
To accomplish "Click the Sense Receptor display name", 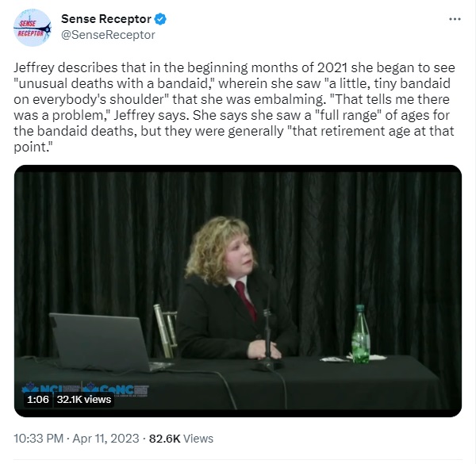I will point(106,19).
